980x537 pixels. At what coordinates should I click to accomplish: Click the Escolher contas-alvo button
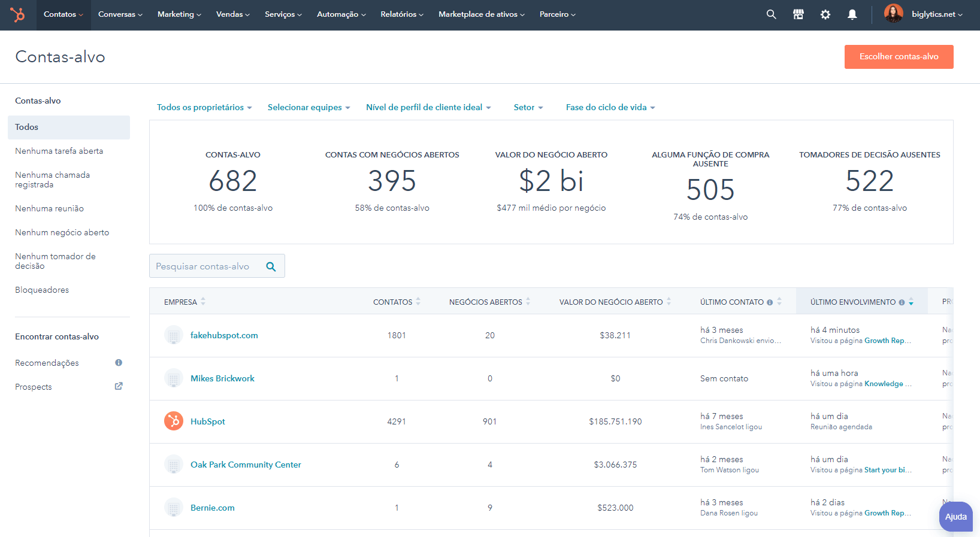point(899,57)
